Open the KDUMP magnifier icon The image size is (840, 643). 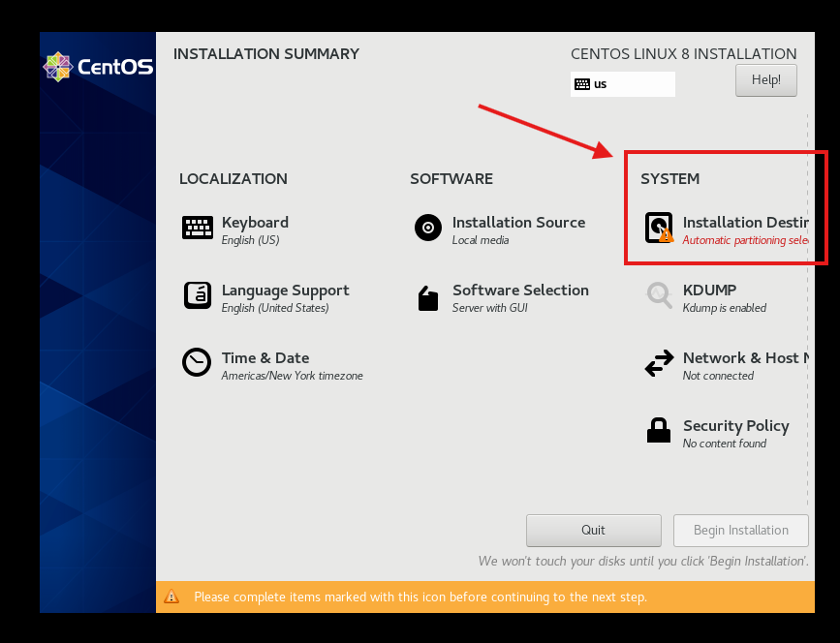click(x=659, y=295)
